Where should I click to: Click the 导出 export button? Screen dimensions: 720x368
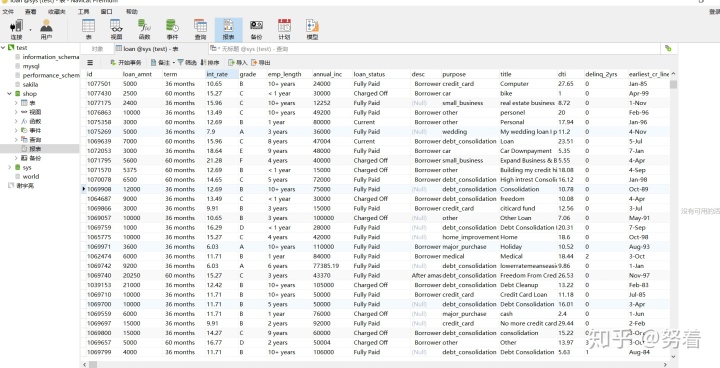261,62
